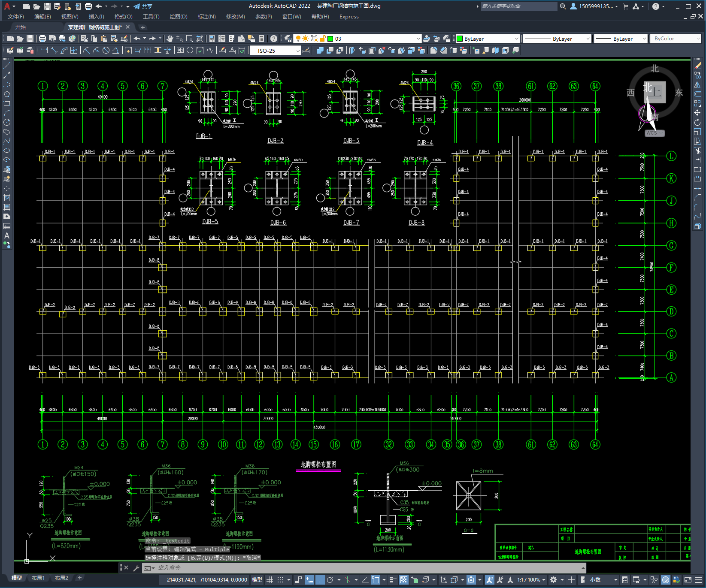
Task: Click the Tolerance dimension icon
Action: (180, 50)
